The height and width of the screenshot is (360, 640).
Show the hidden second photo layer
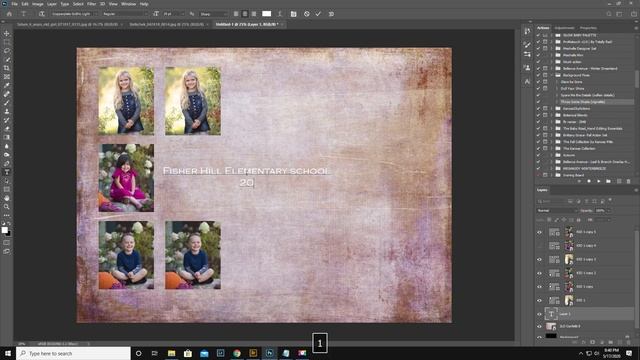[x=539, y=246]
